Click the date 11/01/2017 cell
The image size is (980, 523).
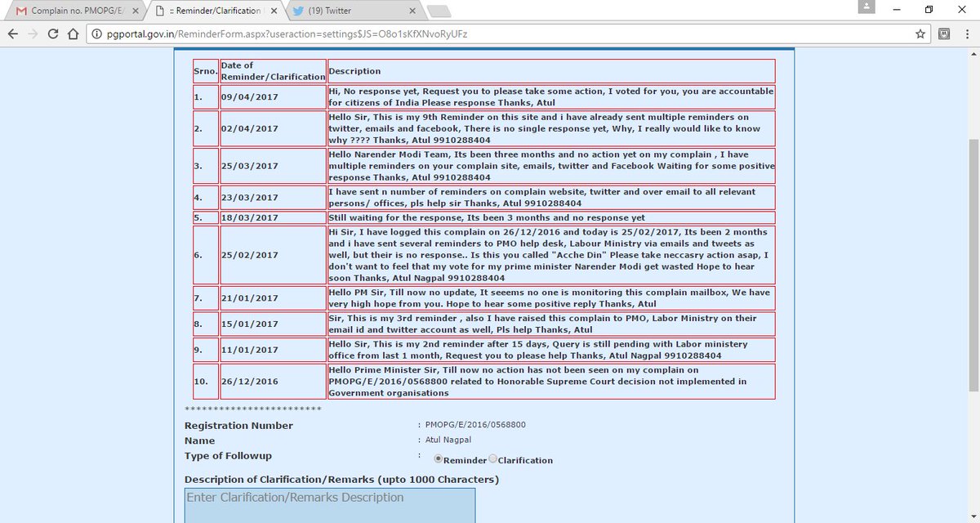[x=273, y=350]
